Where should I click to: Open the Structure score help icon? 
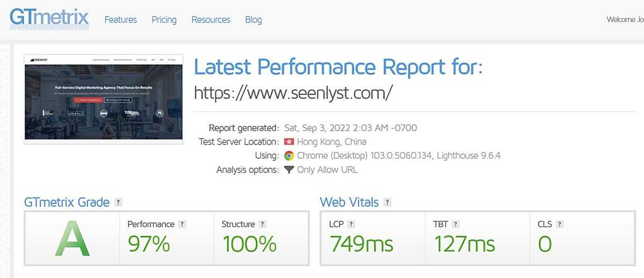coord(263,224)
